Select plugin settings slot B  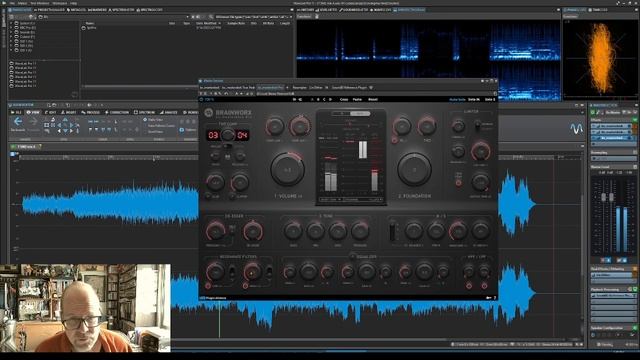click(318, 99)
